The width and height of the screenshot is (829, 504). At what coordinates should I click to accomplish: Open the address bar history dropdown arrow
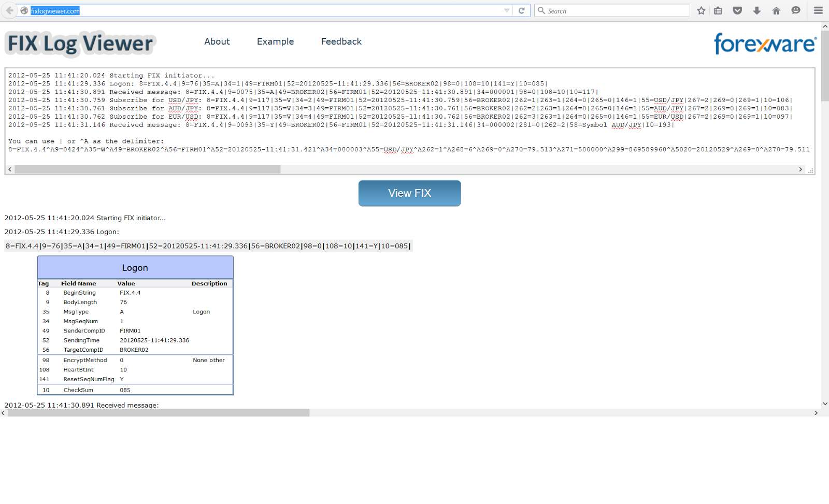coord(507,10)
